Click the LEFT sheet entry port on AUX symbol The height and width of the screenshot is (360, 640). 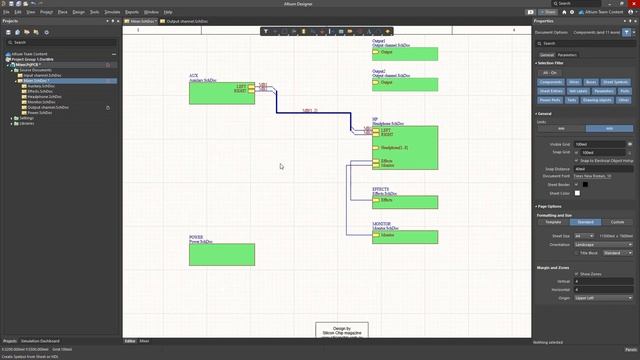coord(251,87)
